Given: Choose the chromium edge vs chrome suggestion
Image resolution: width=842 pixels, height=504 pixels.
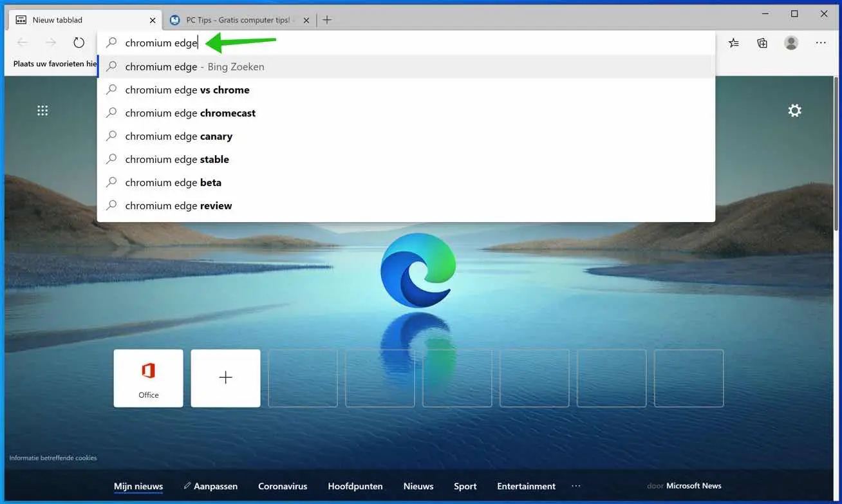Looking at the screenshot, I should 406,90.
